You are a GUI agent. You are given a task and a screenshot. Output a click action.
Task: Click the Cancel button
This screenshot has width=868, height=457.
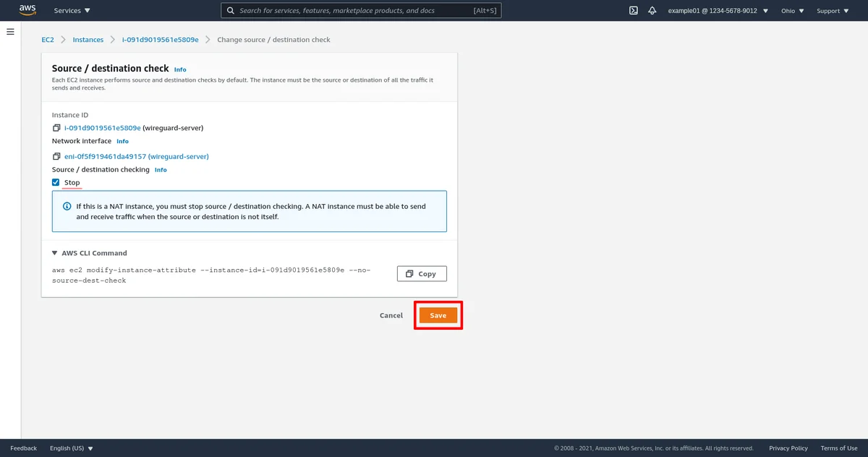[x=391, y=315]
